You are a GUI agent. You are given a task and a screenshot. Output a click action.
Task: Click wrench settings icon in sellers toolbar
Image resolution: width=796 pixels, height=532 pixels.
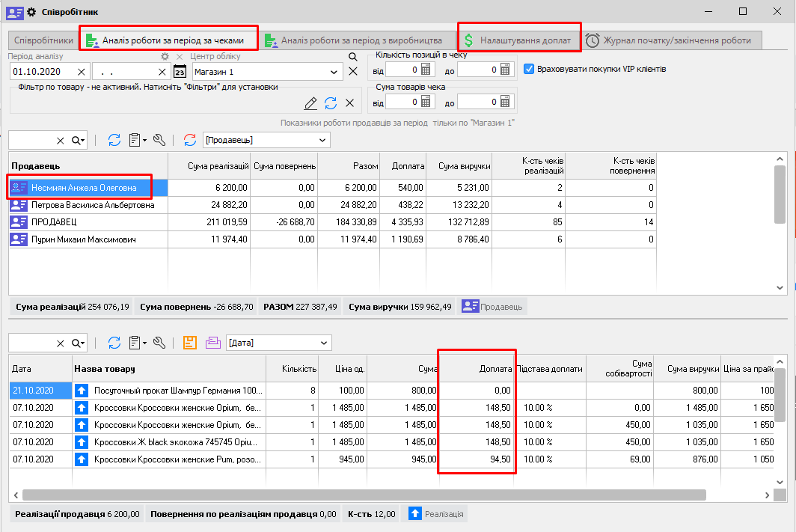[159, 140]
